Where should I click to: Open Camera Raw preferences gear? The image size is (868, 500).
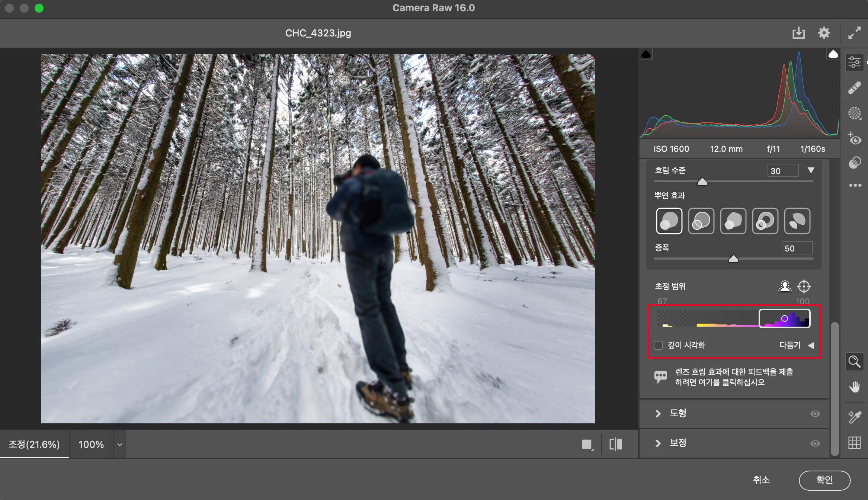[x=824, y=33]
